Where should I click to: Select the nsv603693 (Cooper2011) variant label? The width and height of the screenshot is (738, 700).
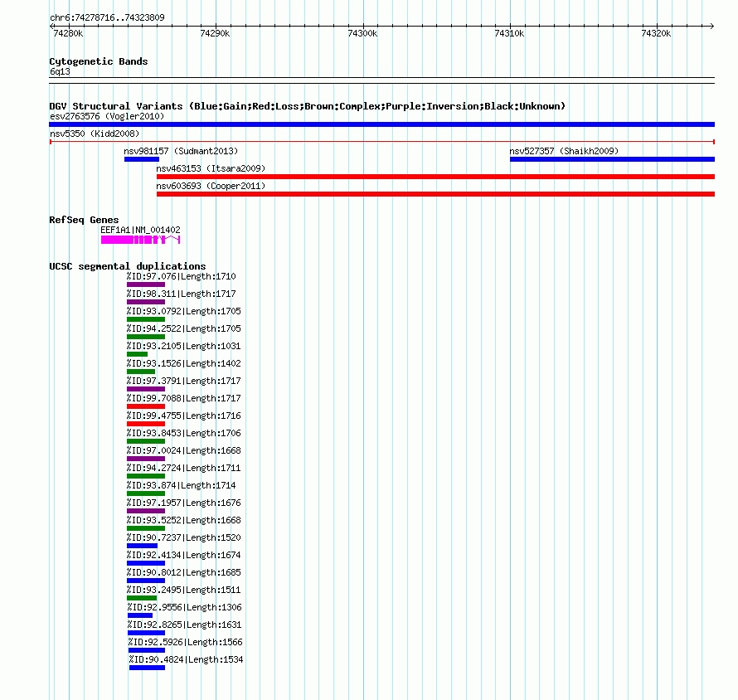click(211, 186)
